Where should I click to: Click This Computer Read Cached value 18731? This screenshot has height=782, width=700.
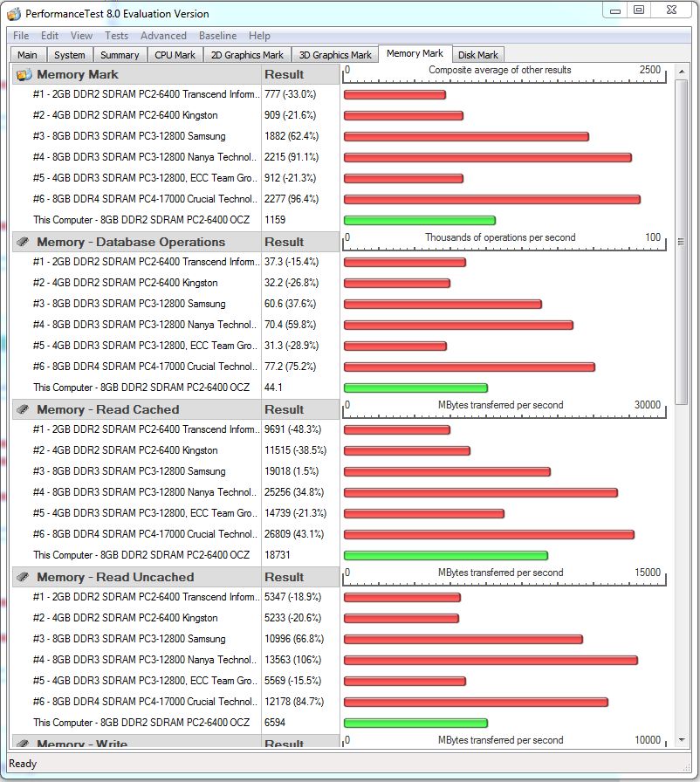click(x=278, y=555)
